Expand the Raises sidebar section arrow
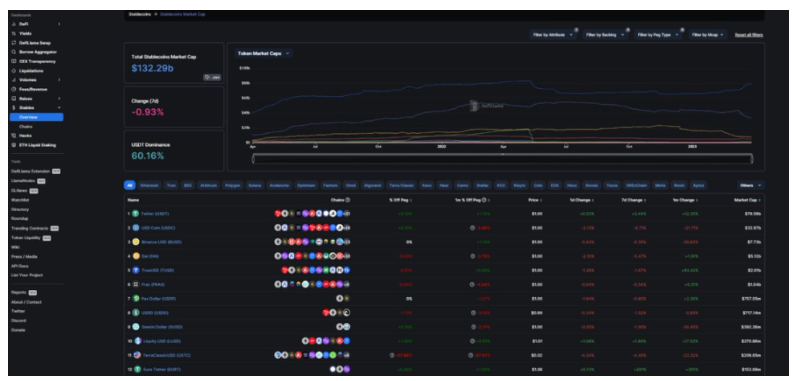796x381 pixels. (x=59, y=98)
